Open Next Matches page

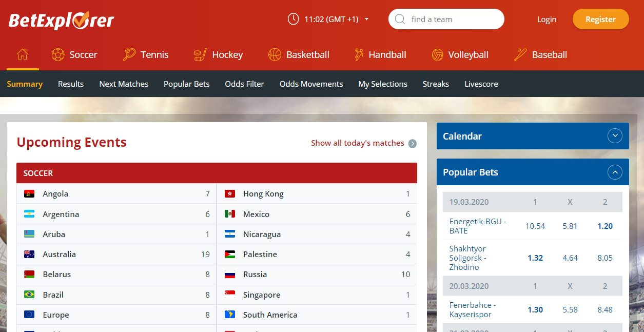click(124, 84)
